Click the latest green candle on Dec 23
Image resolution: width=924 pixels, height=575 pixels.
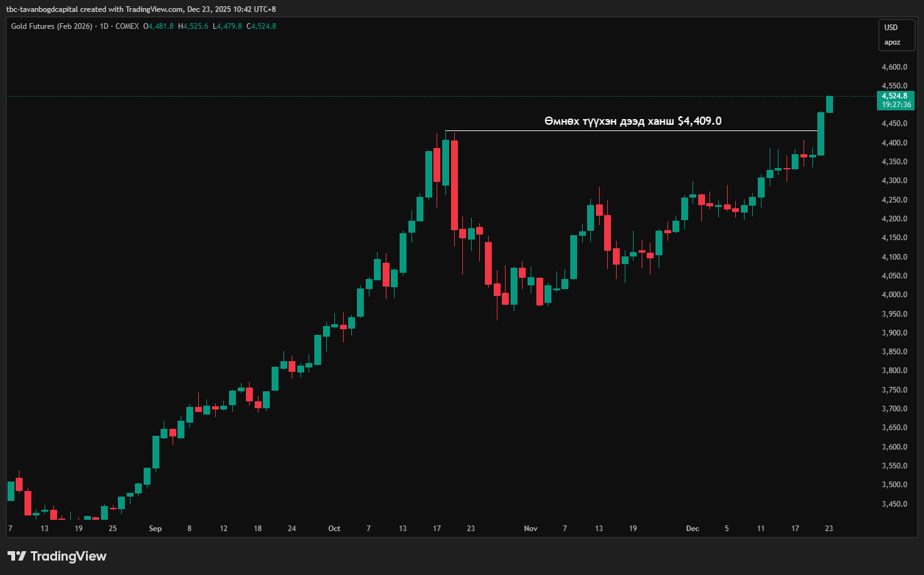pyautogui.click(x=829, y=105)
